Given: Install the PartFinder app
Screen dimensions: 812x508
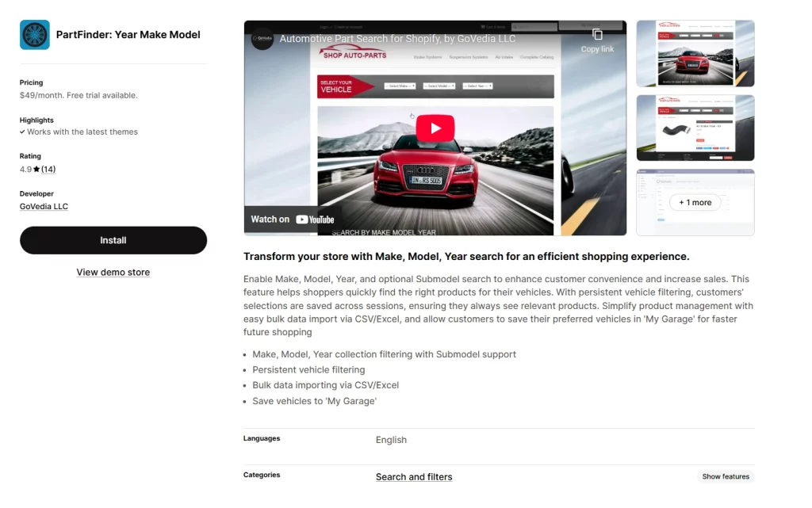Looking at the screenshot, I should tap(113, 240).
